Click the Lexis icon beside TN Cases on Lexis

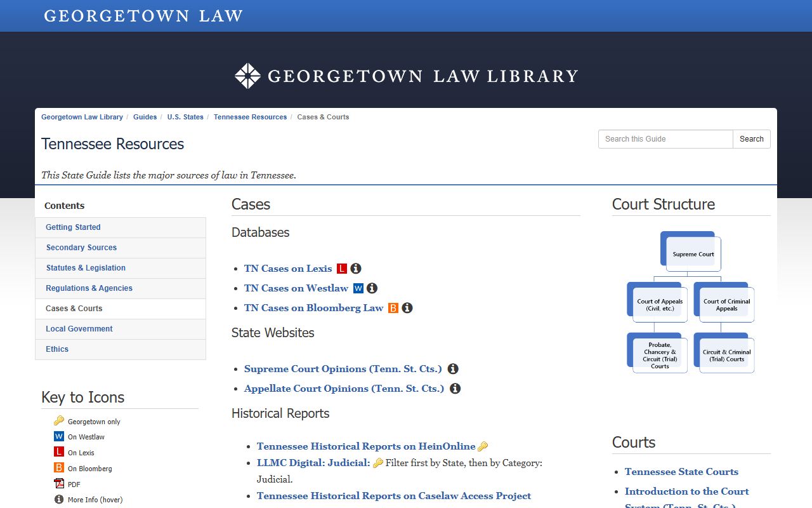(x=342, y=269)
